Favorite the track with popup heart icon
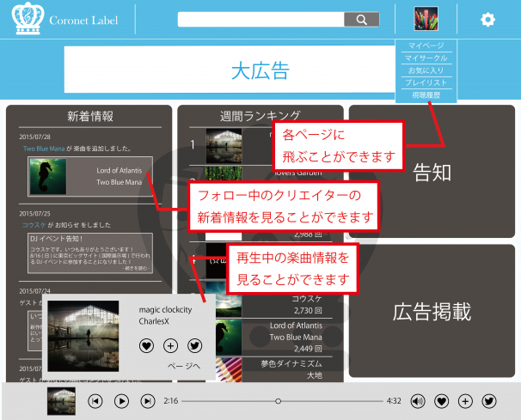This screenshot has width=521, height=420. (146, 345)
